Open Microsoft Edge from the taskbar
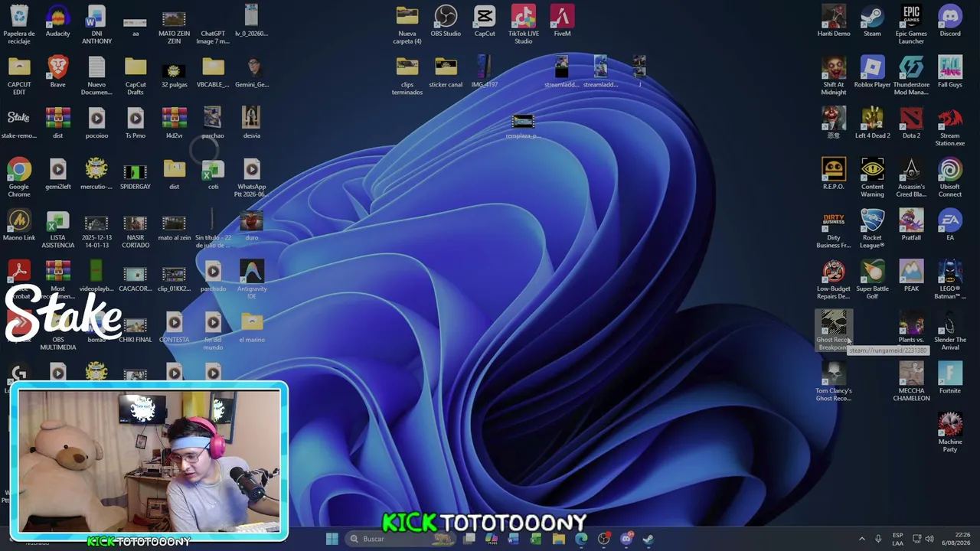980x551 pixels. click(x=581, y=539)
